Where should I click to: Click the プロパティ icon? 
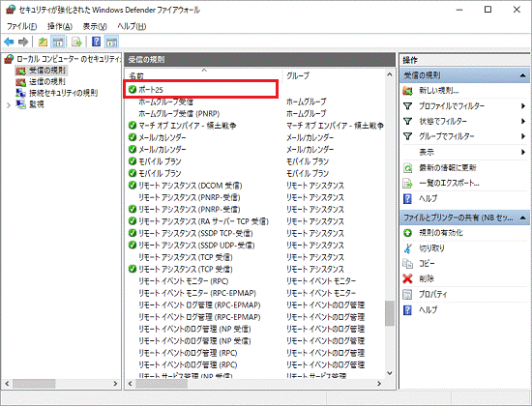pos(407,295)
